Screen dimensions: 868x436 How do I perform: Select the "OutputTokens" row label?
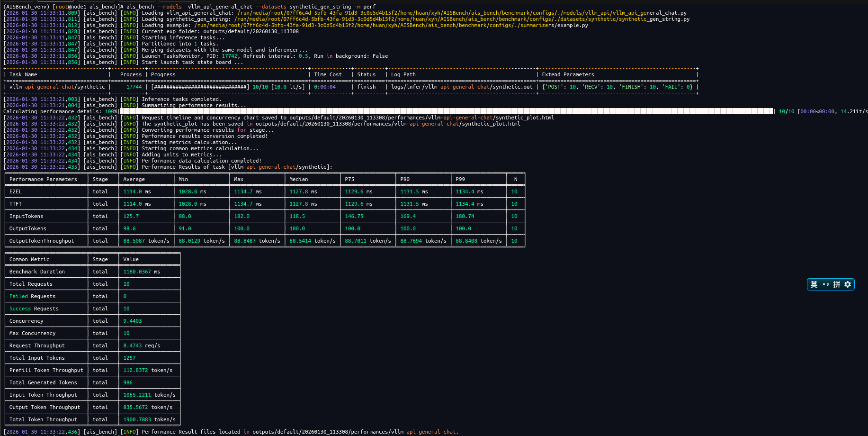coord(28,228)
